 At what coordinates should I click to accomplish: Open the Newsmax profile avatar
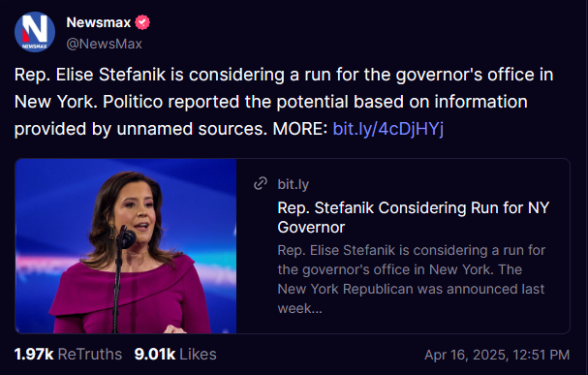(35, 32)
